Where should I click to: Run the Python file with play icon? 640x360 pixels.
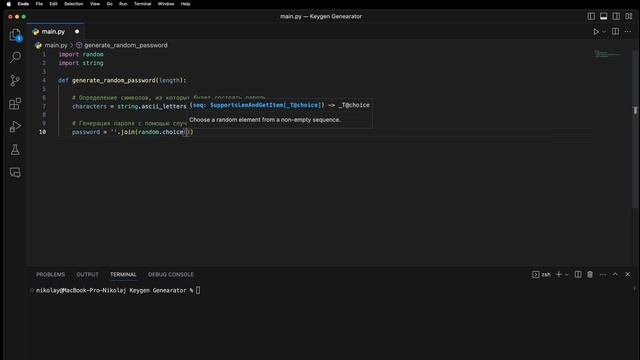click(596, 32)
